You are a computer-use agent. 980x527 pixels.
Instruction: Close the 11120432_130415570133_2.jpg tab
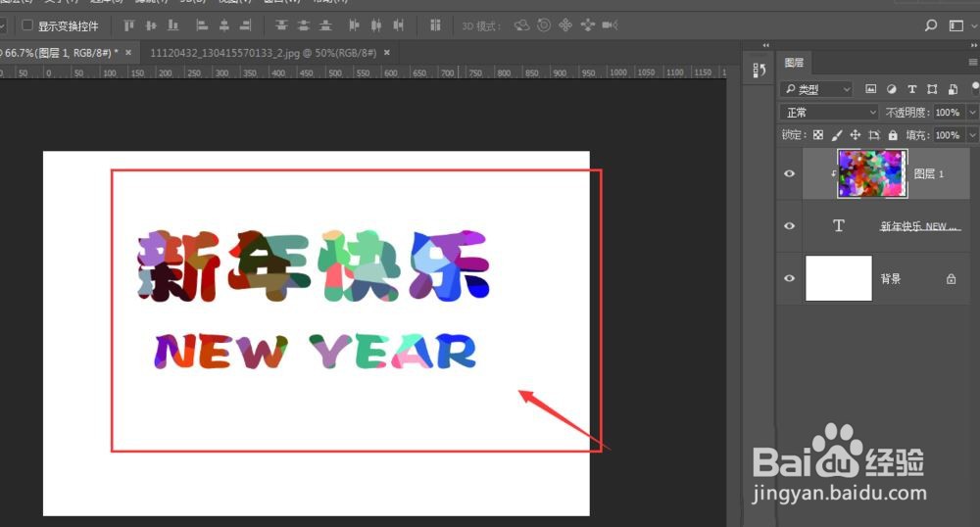[x=387, y=53]
